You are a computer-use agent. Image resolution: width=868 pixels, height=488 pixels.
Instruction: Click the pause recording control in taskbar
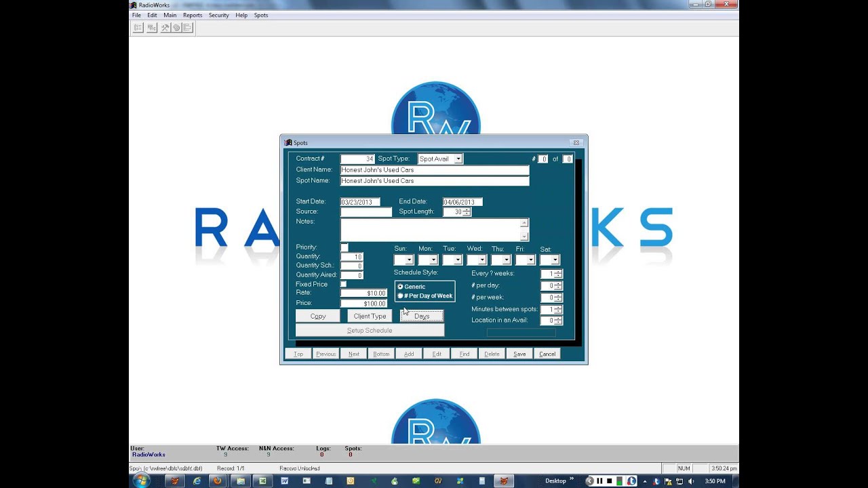[599, 481]
